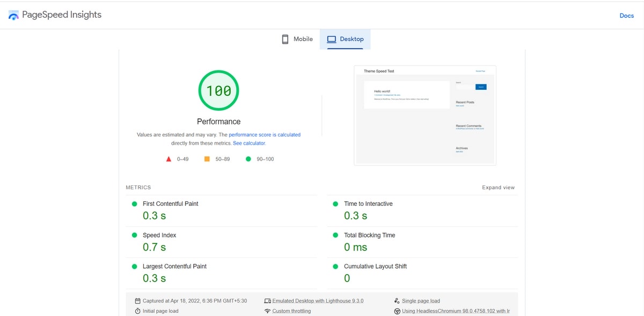Click the monitor icon on the Desktop tab
644x316 pixels.
point(332,39)
